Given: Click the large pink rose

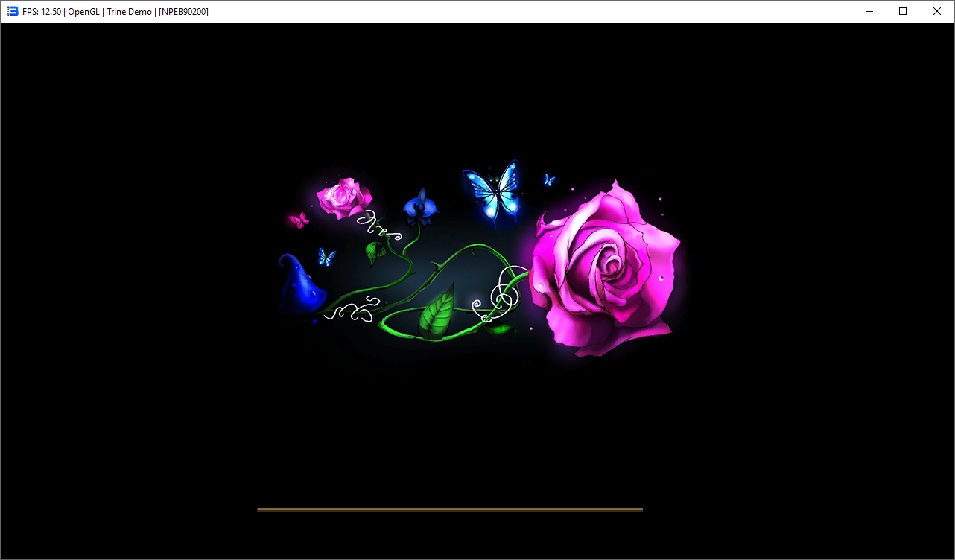Looking at the screenshot, I should point(605,273).
